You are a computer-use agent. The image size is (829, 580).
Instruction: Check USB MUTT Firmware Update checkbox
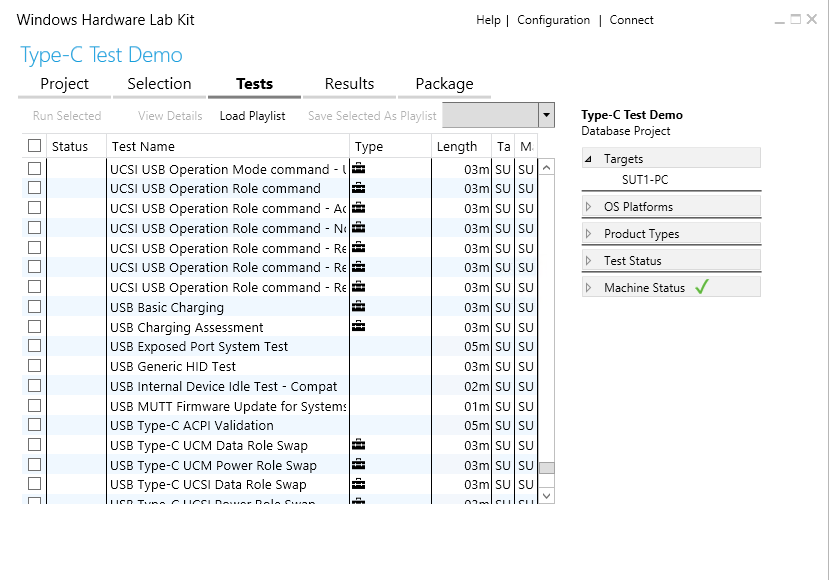(34, 406)
